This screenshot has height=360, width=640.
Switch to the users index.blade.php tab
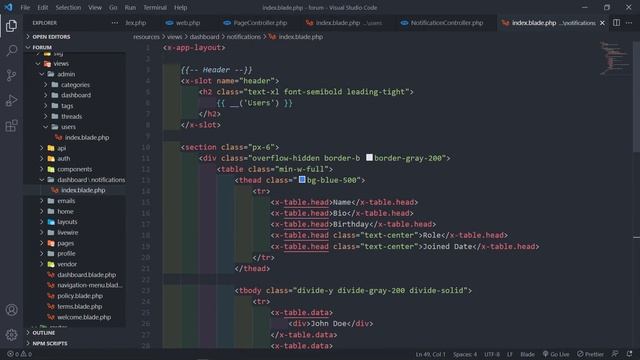(344, 23)
